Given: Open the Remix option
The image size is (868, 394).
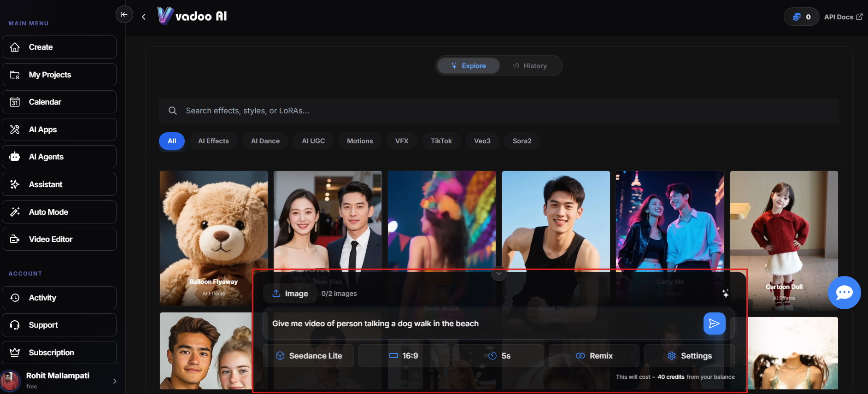Looking at the screenshot, I should (594, 356).
